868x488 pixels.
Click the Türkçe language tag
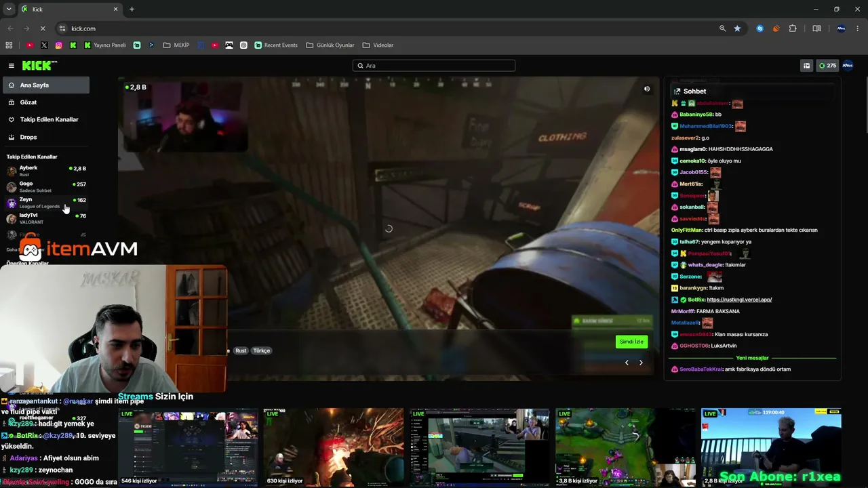pos(262,350)
